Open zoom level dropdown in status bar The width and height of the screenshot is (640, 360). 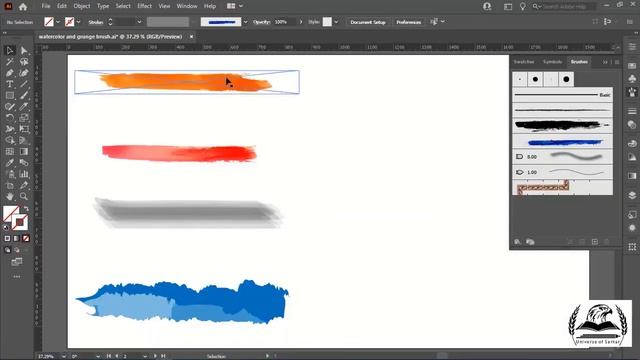pos(64,356)
